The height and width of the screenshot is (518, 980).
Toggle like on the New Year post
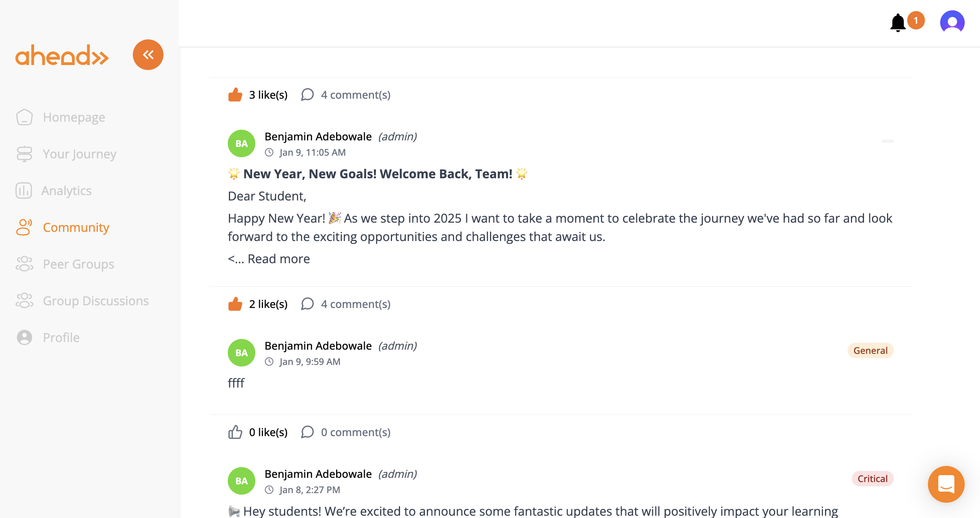(x=235, y=94)
